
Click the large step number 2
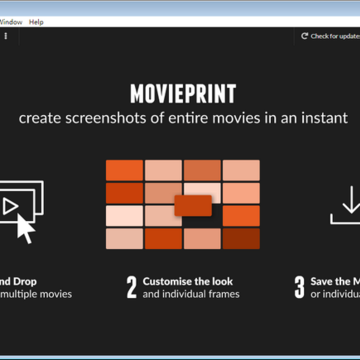(x=132, y=287)
